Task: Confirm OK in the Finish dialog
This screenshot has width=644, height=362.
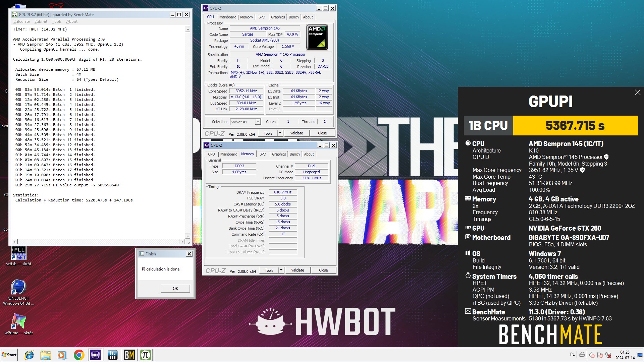Action: click(175, 288)
